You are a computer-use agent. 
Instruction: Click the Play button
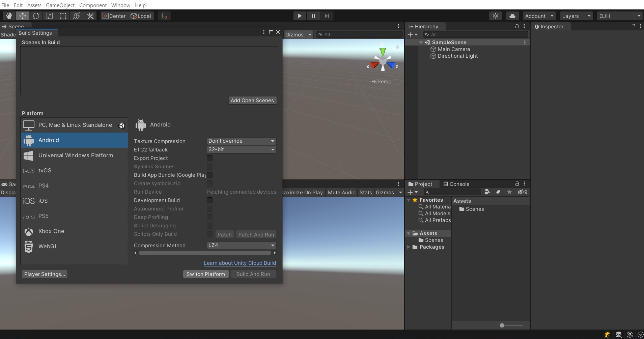(300, 16)
